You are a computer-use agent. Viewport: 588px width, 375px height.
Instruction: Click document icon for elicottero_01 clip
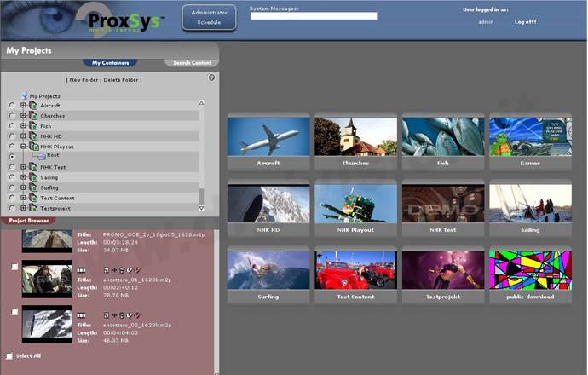click(107, 270)
